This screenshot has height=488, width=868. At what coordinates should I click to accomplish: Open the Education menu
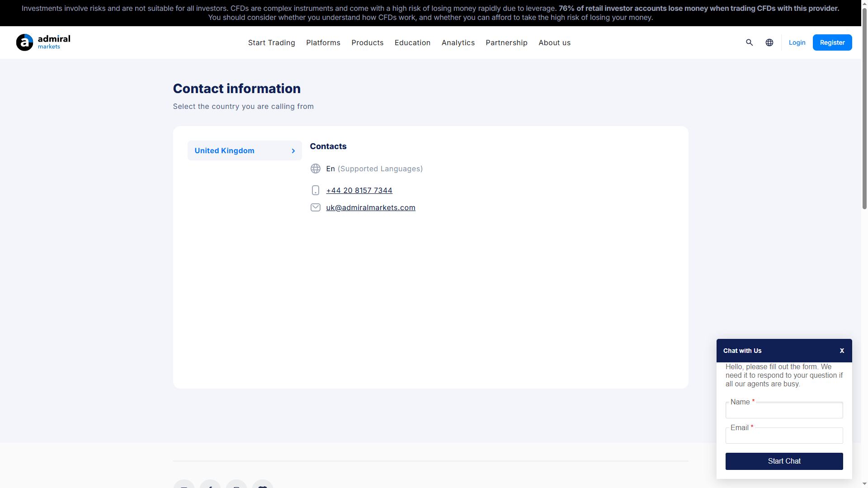point(412,42)
